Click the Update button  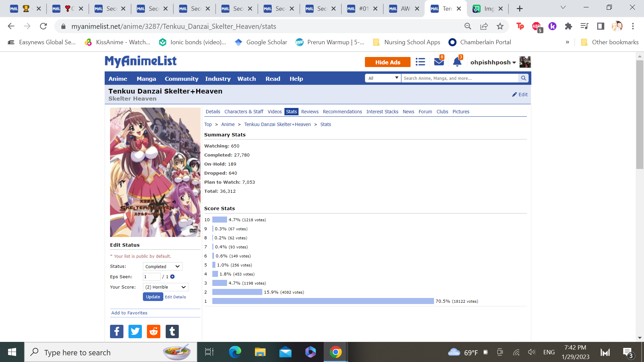[x=153, y=297]
